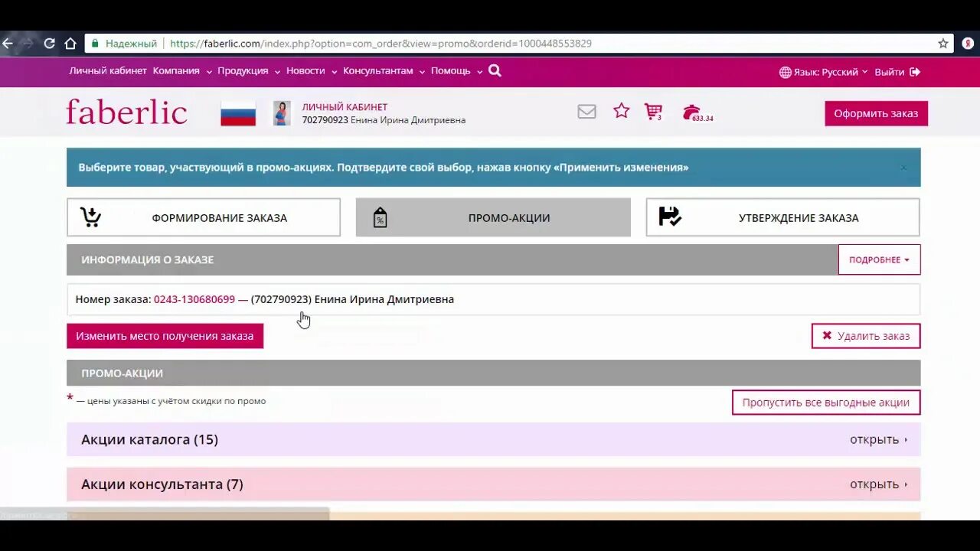Click Оформить заказ button
This screenshot has width=980, height=551.
click(876, 113)
